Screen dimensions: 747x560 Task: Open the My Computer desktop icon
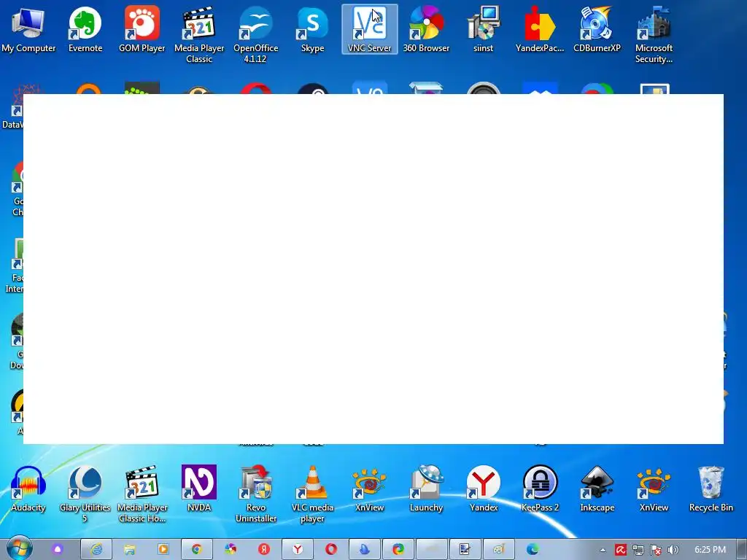[x=28, y=29]
